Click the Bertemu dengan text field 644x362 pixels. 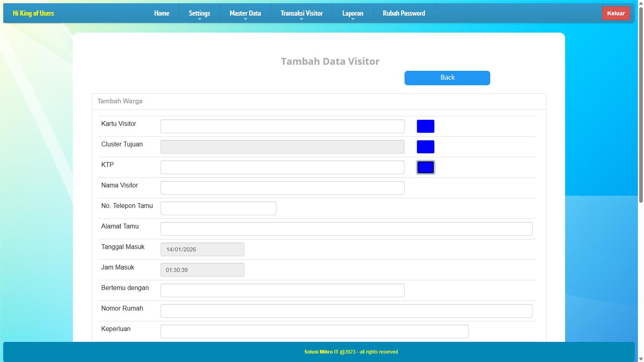pyautogui.click(x=282, y=290)
